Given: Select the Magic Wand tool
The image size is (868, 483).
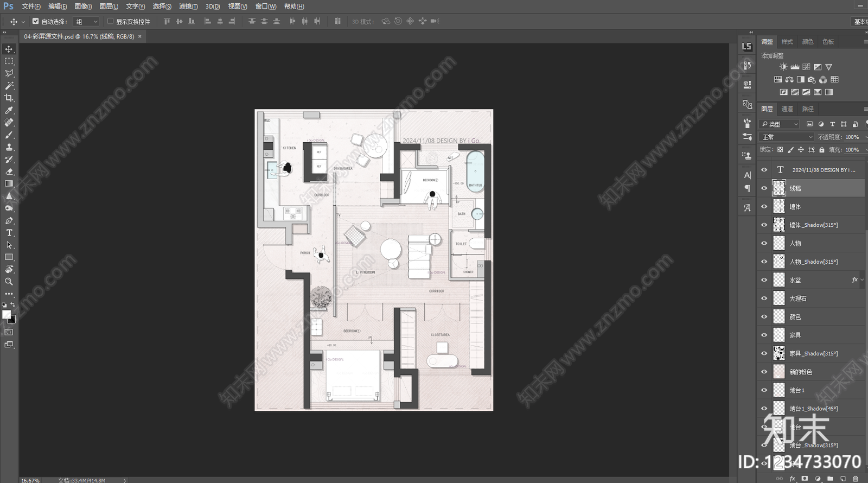Looking at the screenshot, I should pos(9,86).
